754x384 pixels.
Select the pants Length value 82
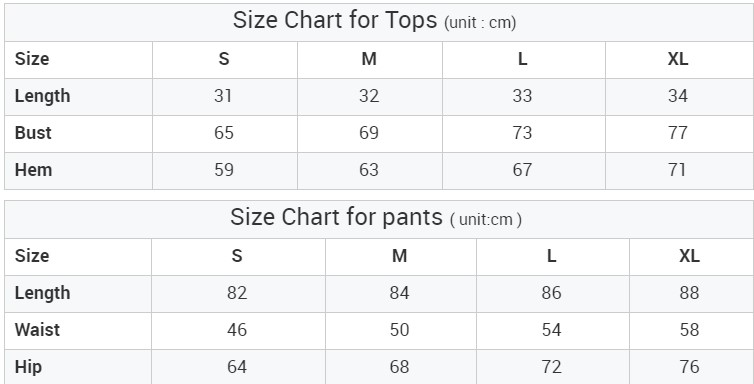point(237,293)
